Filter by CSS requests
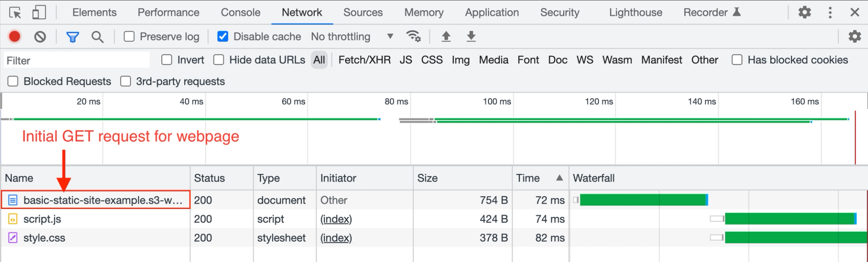Image resolution: width=868 pixels, height=262 pixels. (432, 60)
